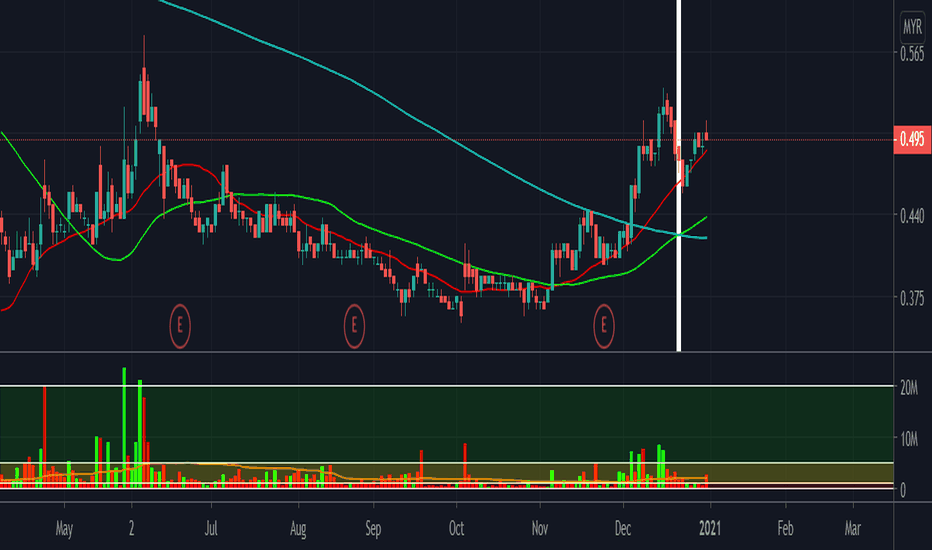This screenshot has height=550, width=932.
Task: Select the 0.495 current price label
Action: 912,140
